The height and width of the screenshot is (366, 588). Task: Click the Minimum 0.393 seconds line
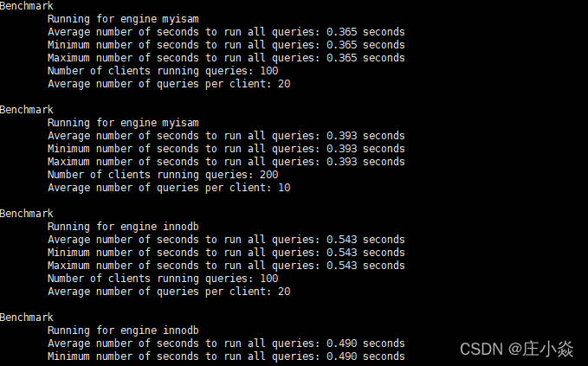pos(226,149)
